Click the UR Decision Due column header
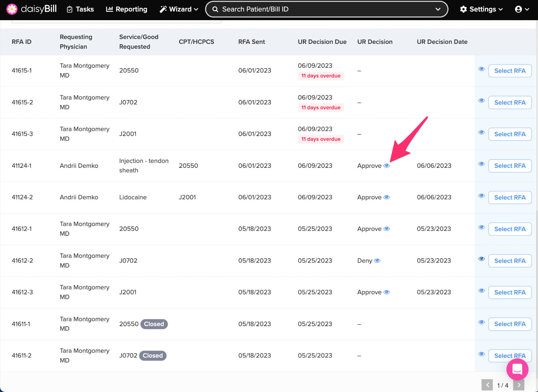538x392 pixels. (322, 42)
